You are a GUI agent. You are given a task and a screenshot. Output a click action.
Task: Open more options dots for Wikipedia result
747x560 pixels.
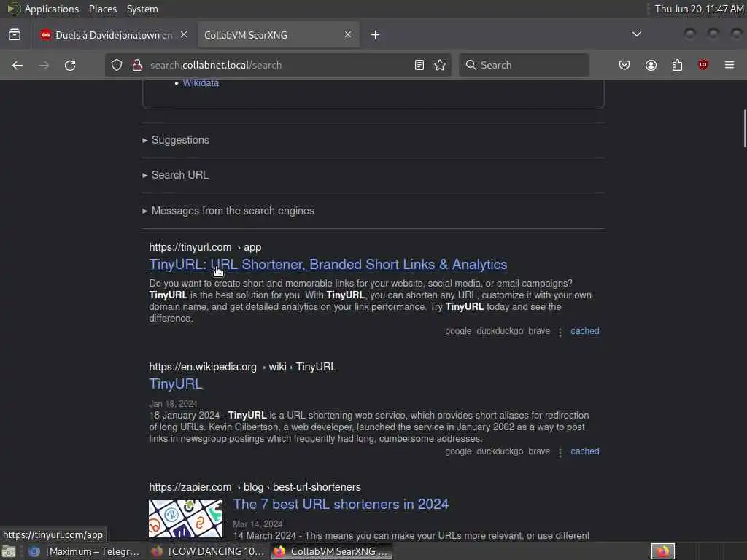coord(560,452)
